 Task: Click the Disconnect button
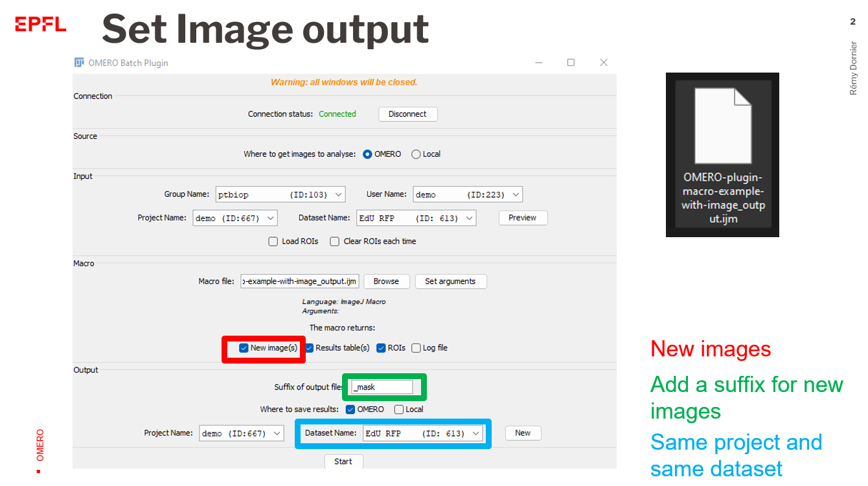[x=408, y=114]
